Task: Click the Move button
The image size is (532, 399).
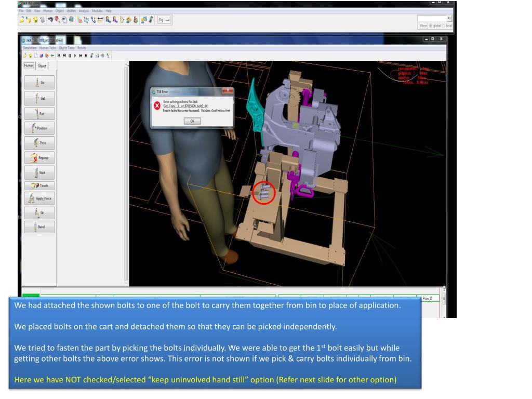Action: (x=423, y=25)
